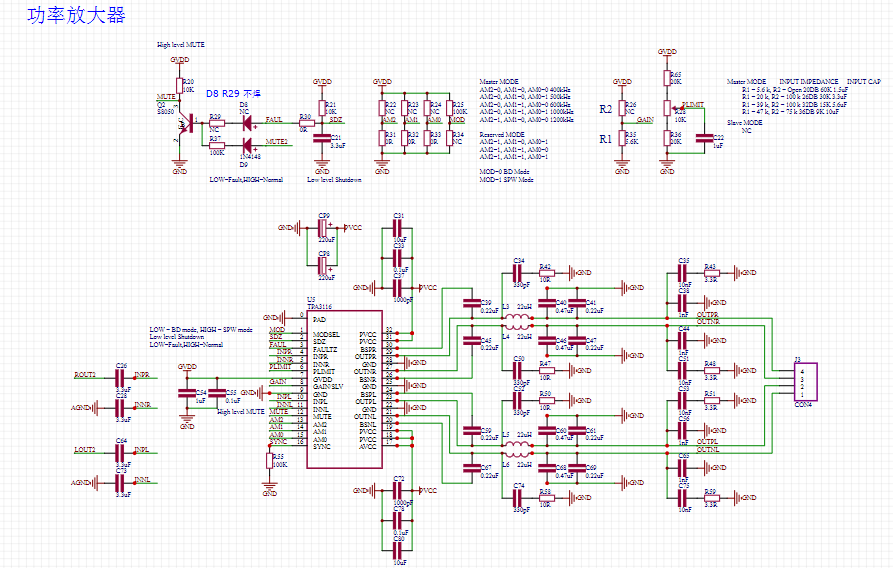Viewport: 893px width, 568px height.
Task: Click the R35 5.6K gain resistor
Action: (x=622, y=138)
